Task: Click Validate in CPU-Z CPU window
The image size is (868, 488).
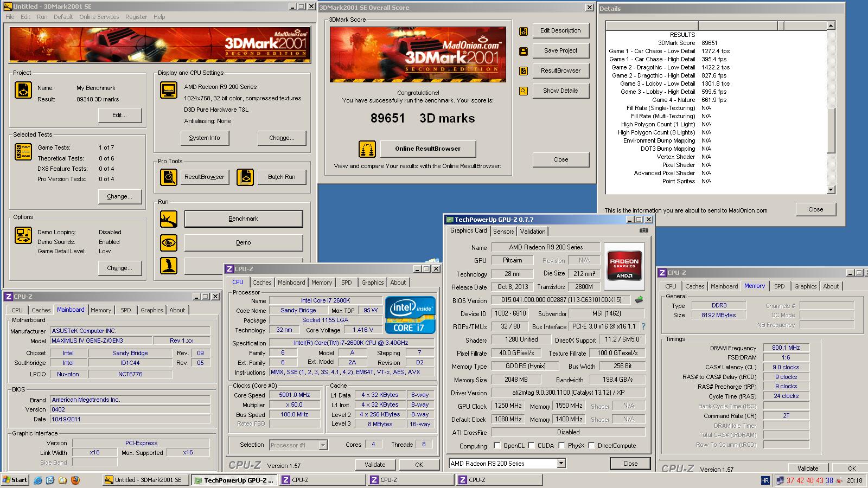Action: tap(375, 465)
